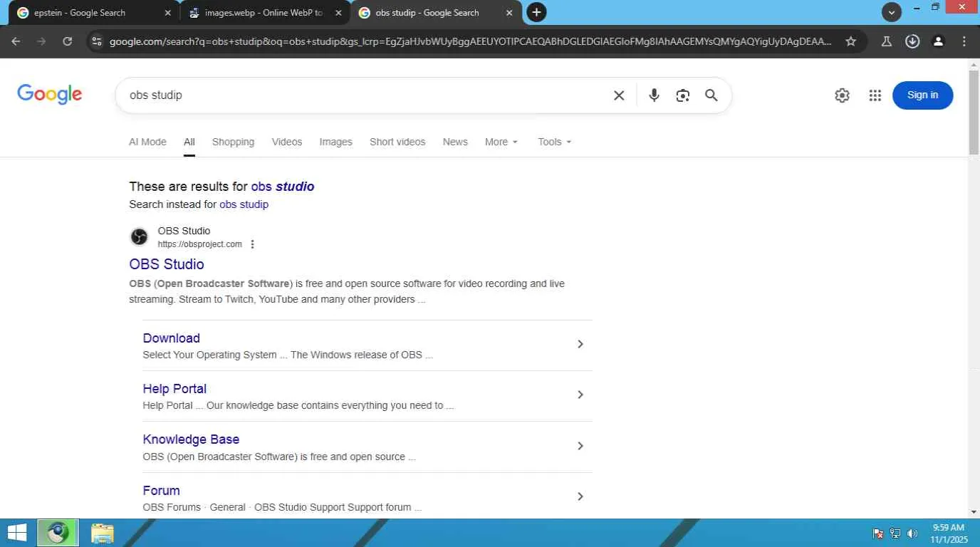The height and width of the screenshot is (547, 980).
Task: Open the volume control in system tray
Action: 912,533
